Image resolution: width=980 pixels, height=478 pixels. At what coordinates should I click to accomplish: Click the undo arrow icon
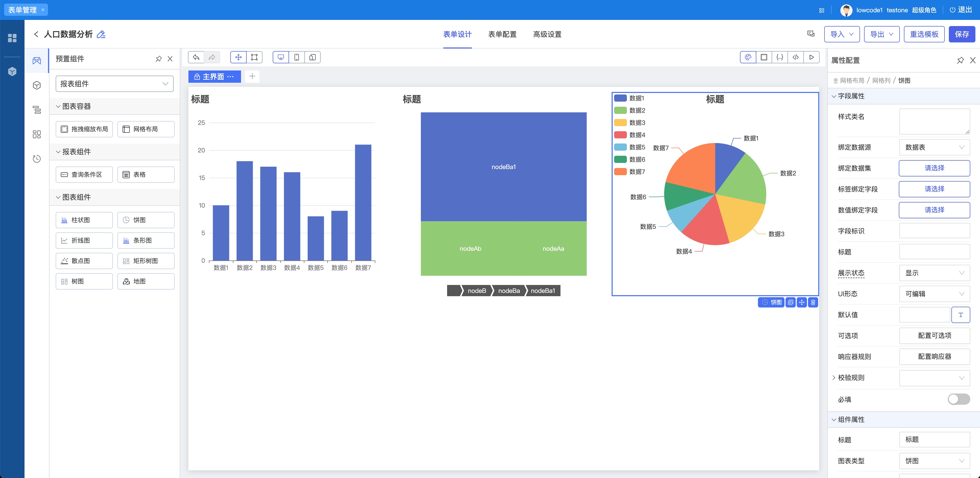(x=196, y=57)
